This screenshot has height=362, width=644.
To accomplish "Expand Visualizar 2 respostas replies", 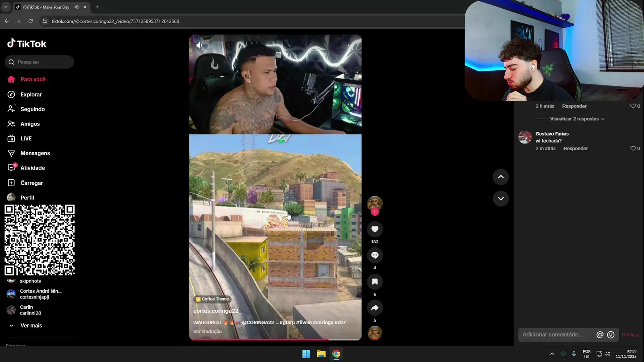I will tap(577, 119).
